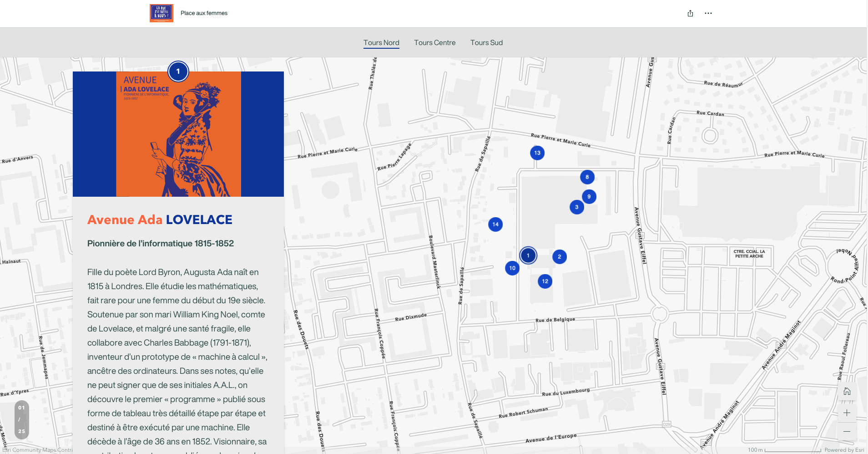
Task: Click the 'Boulevard Maeterlinck' street label
Action: [x=434, y=262]
